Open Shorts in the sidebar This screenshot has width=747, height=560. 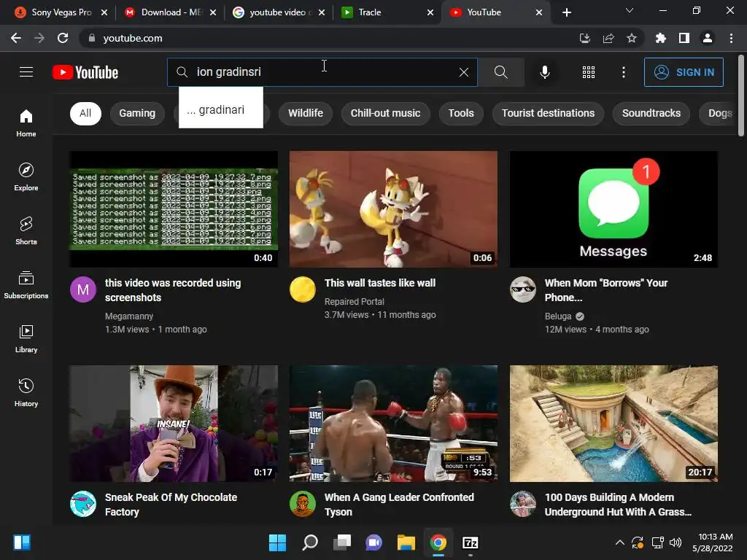coord(26,230)
